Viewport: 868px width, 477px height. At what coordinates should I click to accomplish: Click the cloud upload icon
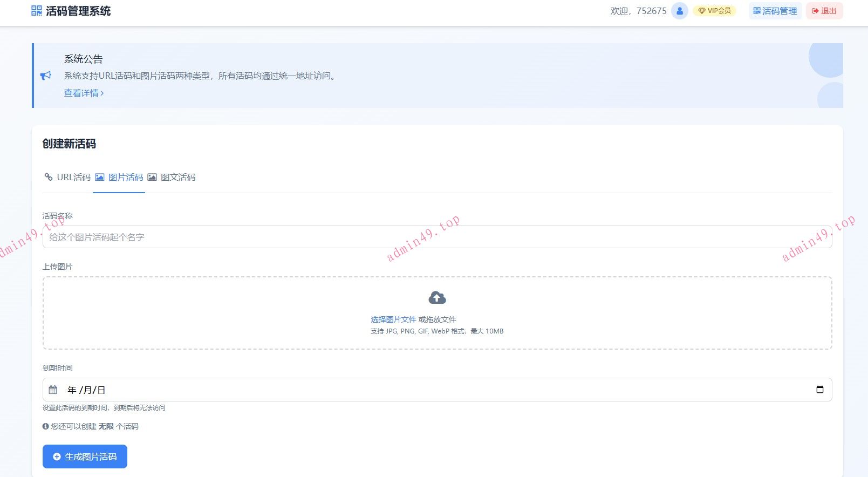tap(437, 297)
